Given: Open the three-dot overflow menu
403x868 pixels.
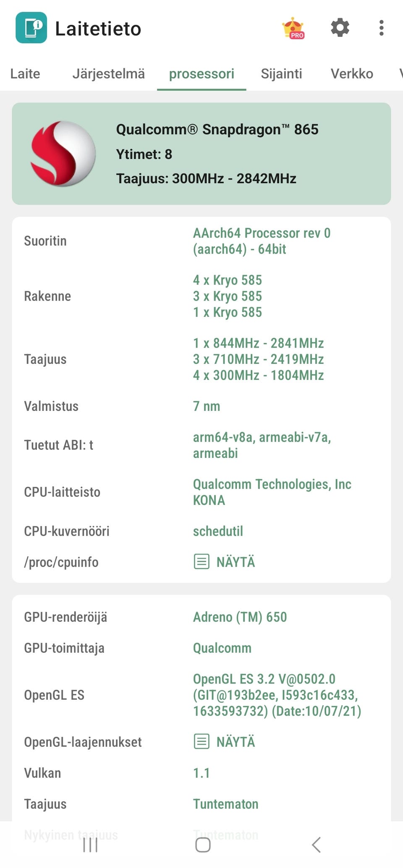Looking at the screenshot, I should click(381, 28).
